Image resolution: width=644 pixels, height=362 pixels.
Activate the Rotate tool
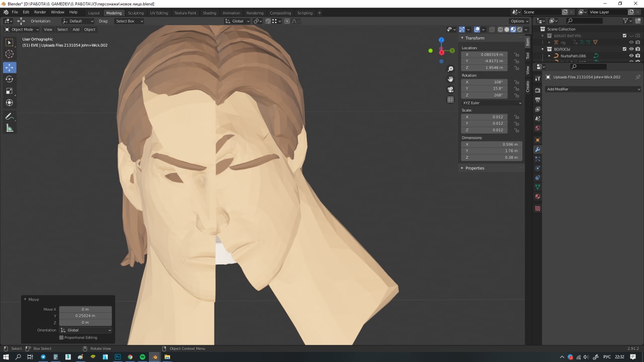pos(10,79)
